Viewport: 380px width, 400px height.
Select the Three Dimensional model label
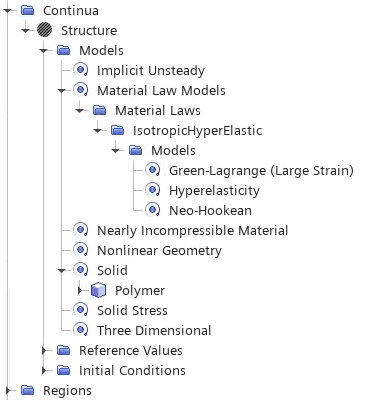point(154,330)
